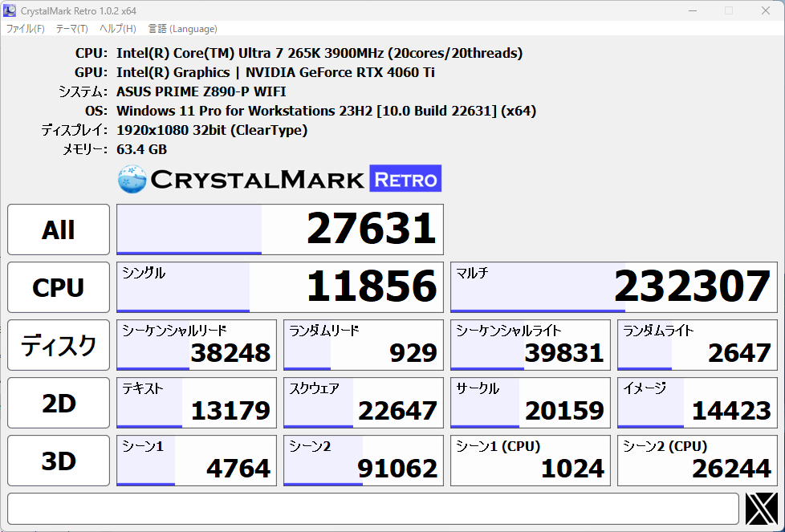Click the シーン2 (CPU) score 26244
785x532 pixels.
[698, 461]
